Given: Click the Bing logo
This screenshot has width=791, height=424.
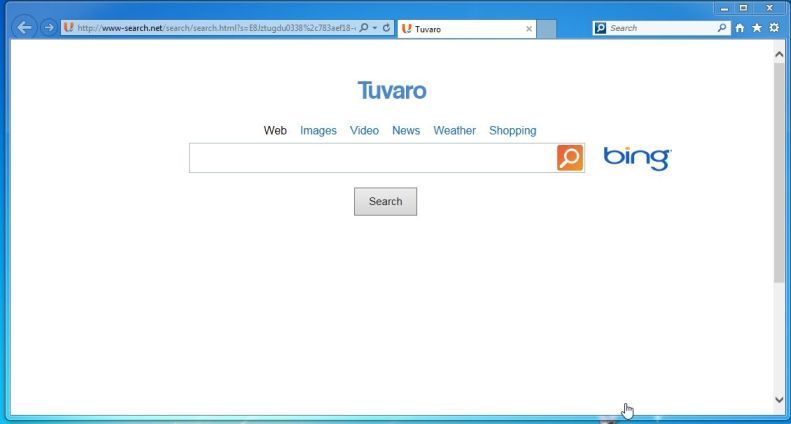Looking at the screenshot, I should [637, 158].
